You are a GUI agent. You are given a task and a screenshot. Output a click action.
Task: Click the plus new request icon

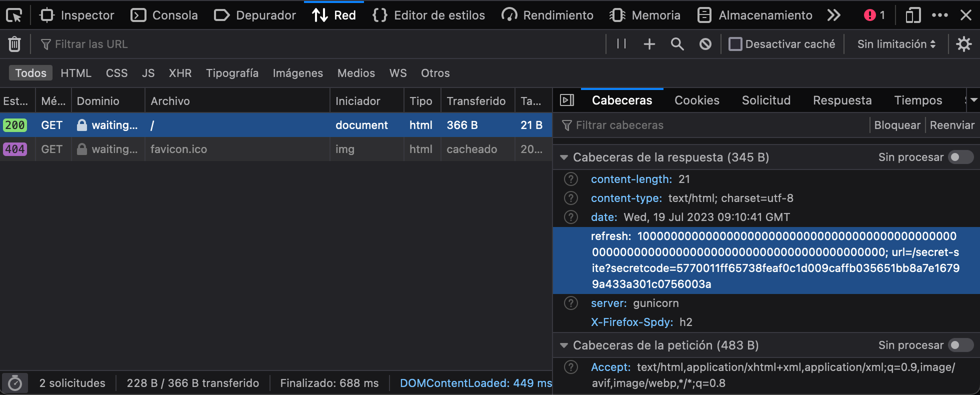649,44
